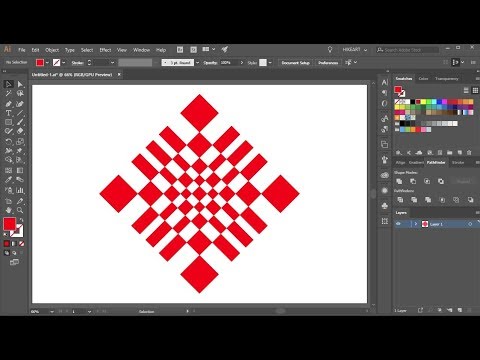Screen dimensions: 480x360
Task: Open the Effect menu
Action: tap(105, 50)
